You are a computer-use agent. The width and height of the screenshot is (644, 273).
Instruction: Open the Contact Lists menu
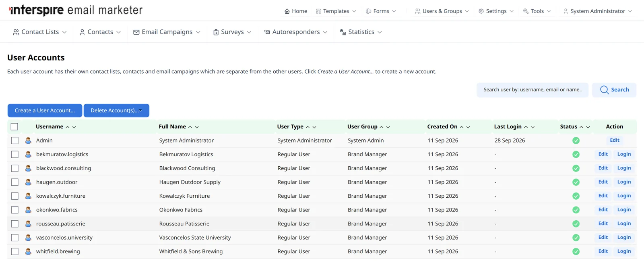click(x=40, y=32)
